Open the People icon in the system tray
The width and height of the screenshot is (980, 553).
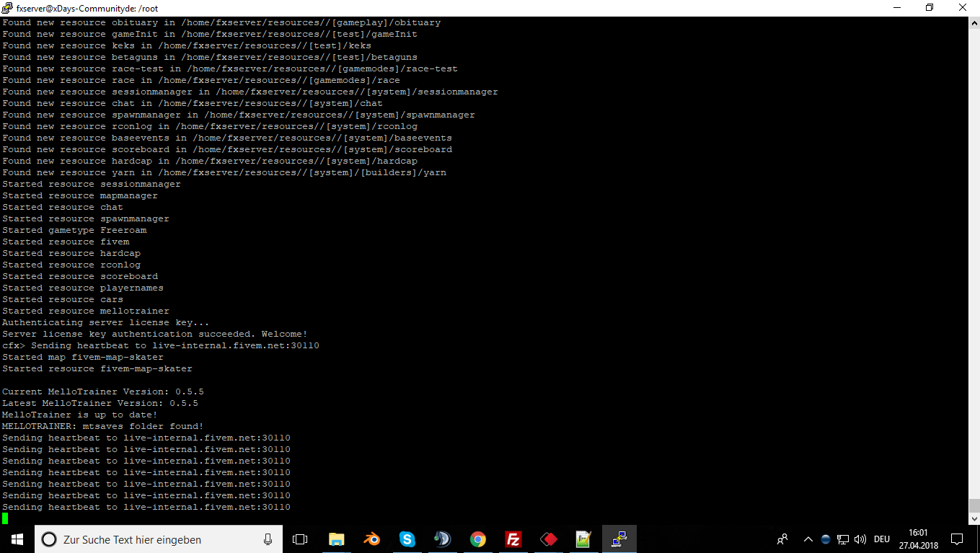click(782, 539)
